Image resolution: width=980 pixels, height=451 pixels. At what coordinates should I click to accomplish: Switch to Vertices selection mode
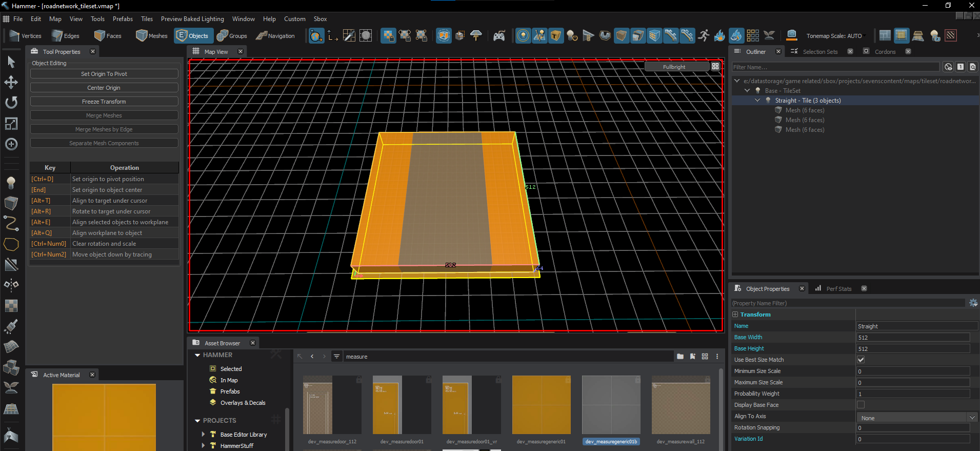click(26, 36)
